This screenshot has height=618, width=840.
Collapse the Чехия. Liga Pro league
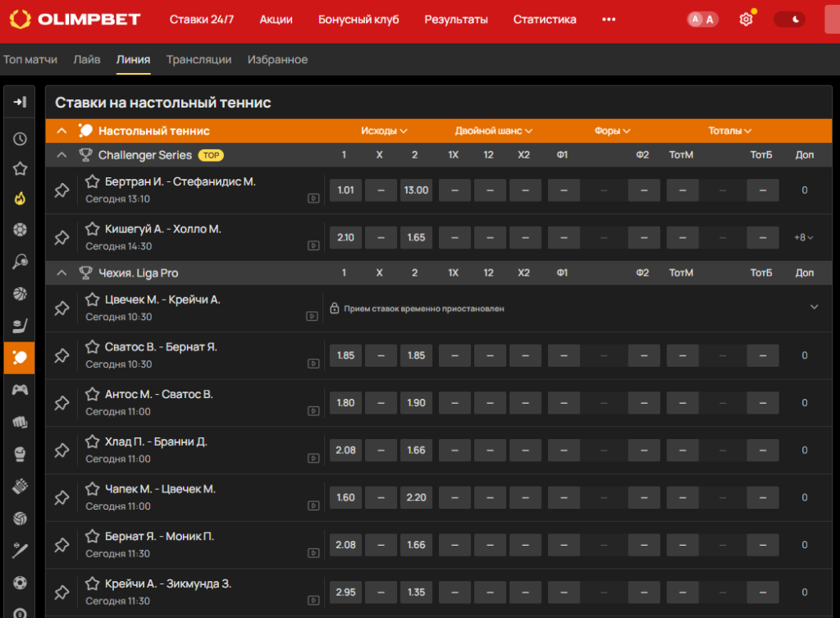pos(62,272)
